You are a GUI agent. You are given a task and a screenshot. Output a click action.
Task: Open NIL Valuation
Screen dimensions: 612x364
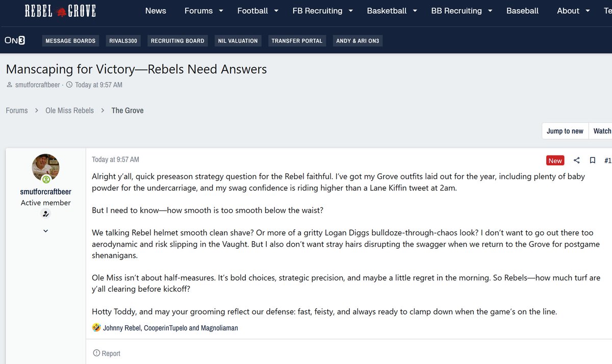[x=238, y=41]
